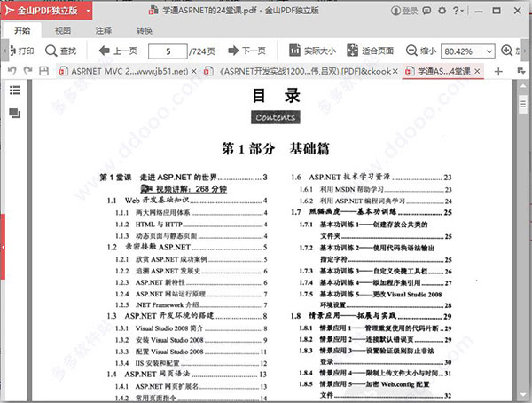Image resolution: width=532 pixels, height=403 pixels.
Task: Click the 第 1 堂课 走进 ASP.NET 的世界 entry
Action: (x=184, y=177)
